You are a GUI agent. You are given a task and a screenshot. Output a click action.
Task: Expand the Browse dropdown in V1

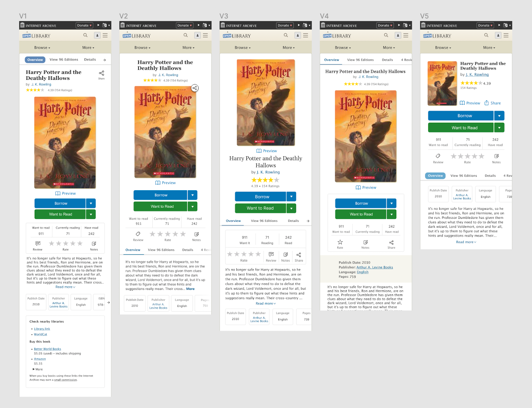coord(42,48)
